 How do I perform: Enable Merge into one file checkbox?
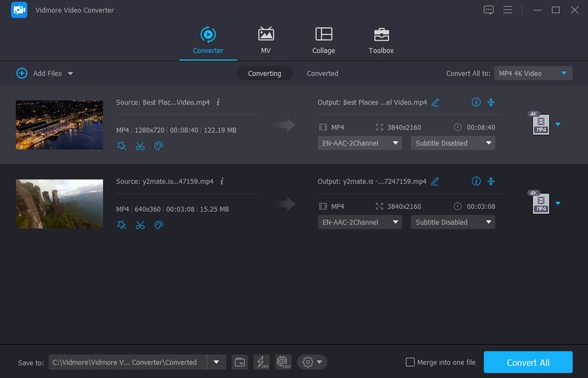tap(410, 363)
